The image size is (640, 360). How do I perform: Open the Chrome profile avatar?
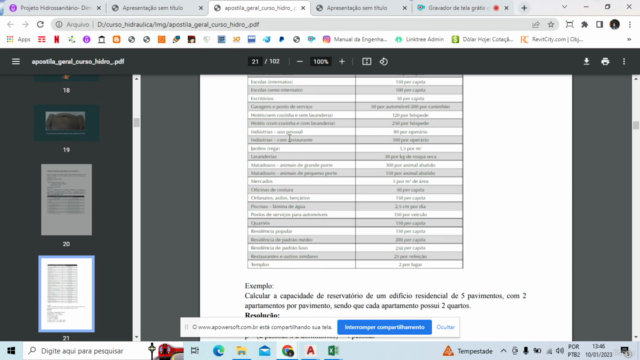614,24
